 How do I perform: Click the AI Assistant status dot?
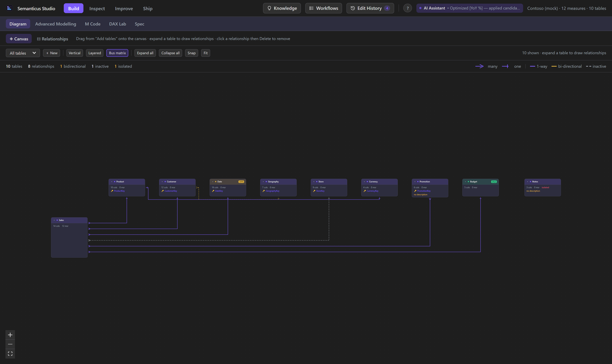pyautogui.click(x=420, y=8)
